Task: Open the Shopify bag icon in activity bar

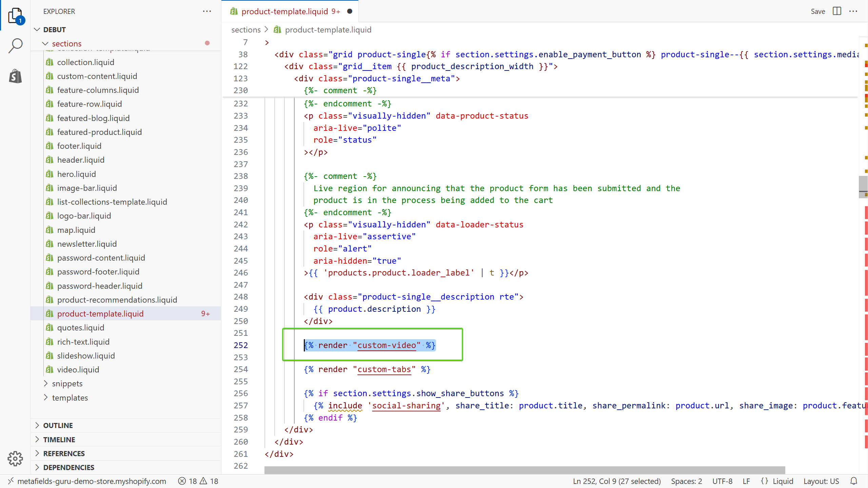Action: [15, 76]
